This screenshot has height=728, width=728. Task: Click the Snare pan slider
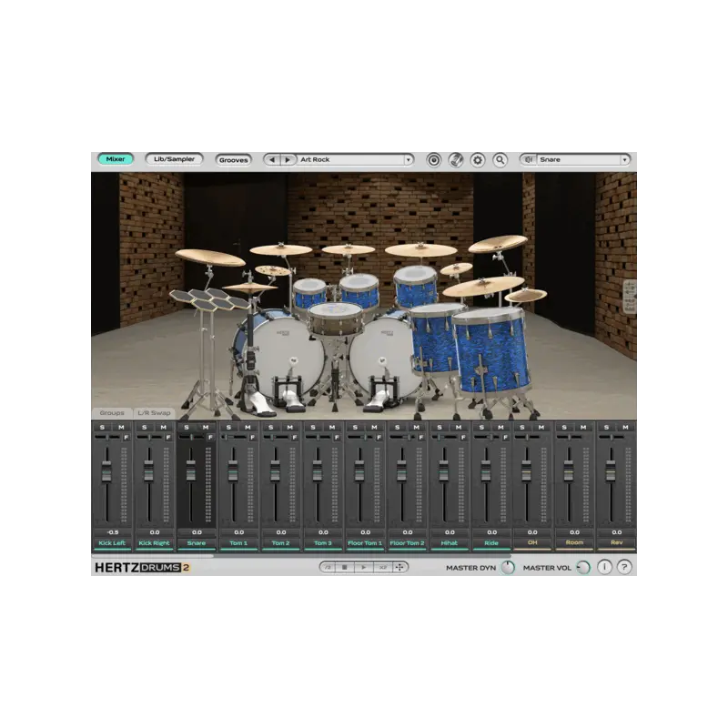coord(191,438)
